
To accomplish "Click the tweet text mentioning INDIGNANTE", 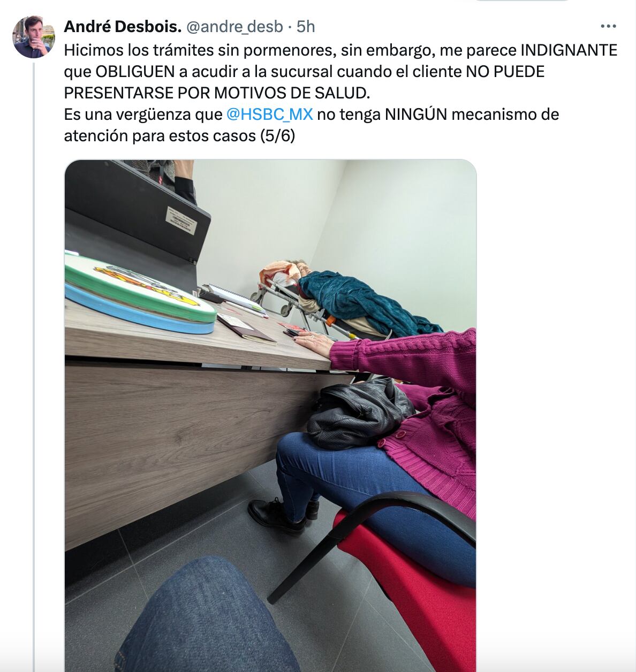I will 340,93.
